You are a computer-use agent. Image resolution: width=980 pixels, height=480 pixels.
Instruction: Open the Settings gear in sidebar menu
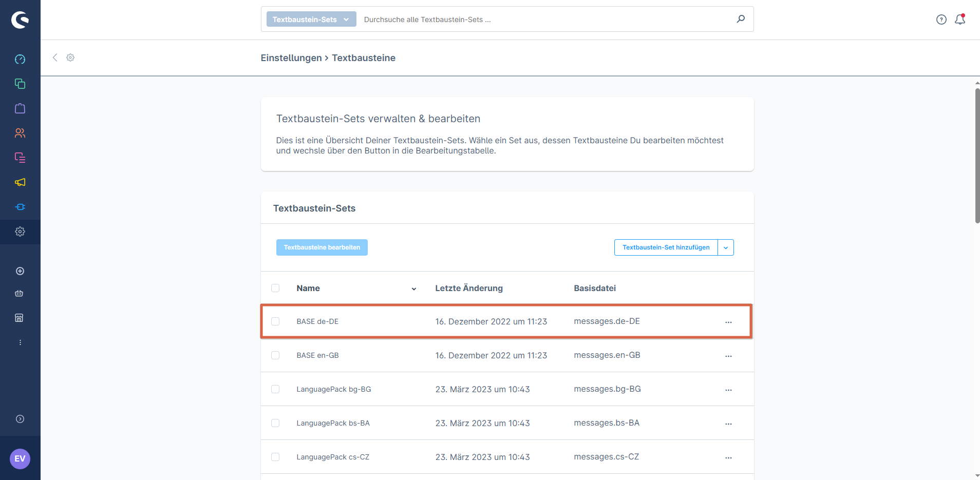tap(20, 232)
